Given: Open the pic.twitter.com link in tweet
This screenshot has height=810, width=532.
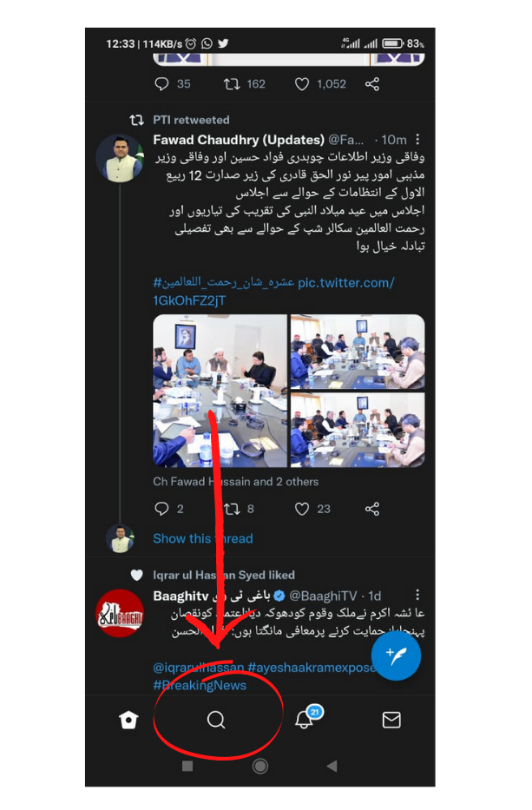Looking at the screenshot, I should point(273,292).
